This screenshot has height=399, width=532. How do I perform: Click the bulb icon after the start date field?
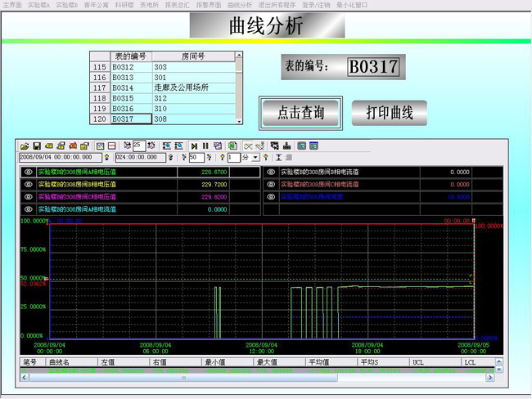(x=106, y=157)
